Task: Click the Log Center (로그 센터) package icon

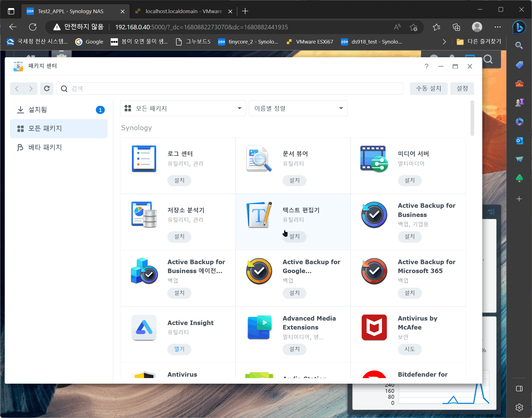Action: pos(144,159)
